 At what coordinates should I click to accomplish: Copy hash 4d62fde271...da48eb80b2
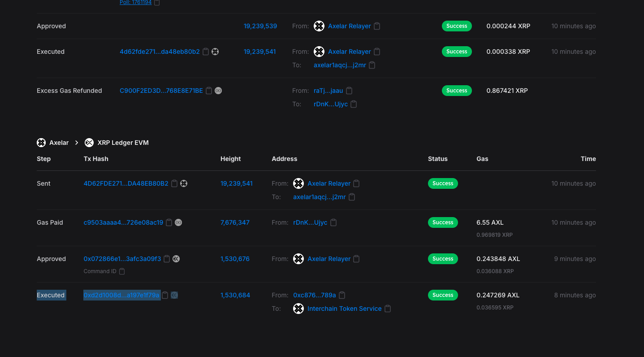coord(206,52)
